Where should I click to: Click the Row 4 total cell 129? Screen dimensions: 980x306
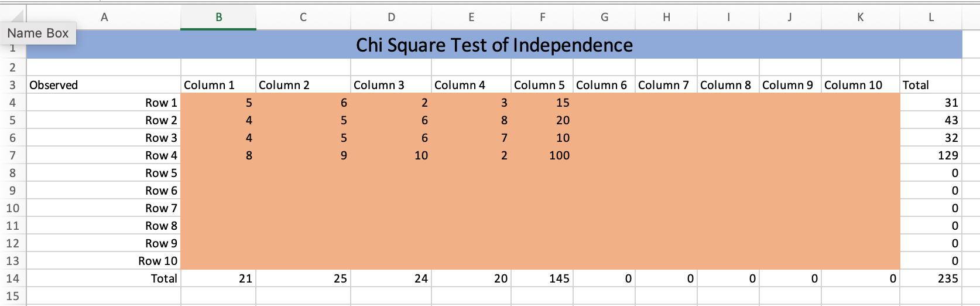(x=931, y=155)
